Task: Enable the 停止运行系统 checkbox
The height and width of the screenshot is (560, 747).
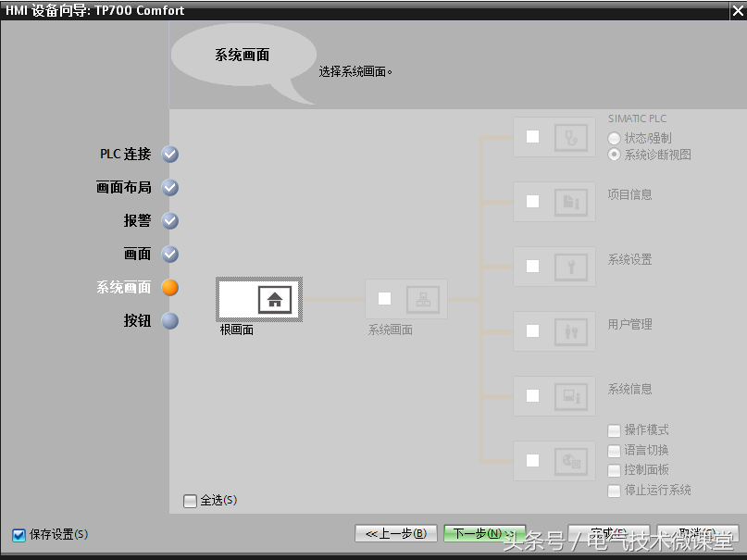Action: (x=614, y=491)
